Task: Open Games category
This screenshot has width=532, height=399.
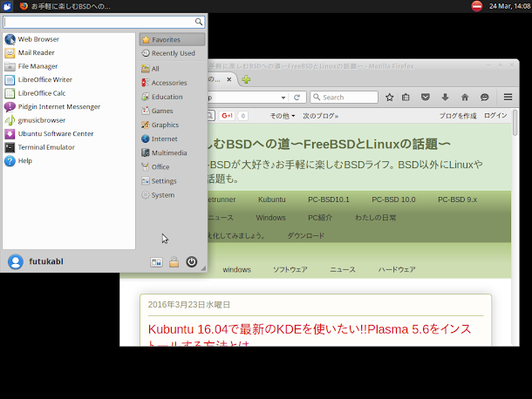Action: pyautogui.click(x=172, y=111)
